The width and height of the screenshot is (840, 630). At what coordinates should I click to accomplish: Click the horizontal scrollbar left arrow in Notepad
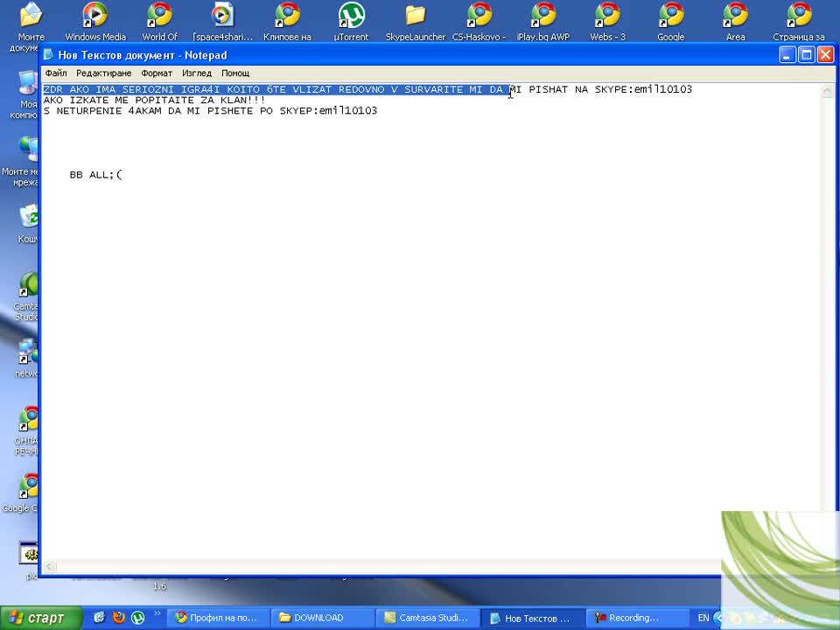point(49,566)
